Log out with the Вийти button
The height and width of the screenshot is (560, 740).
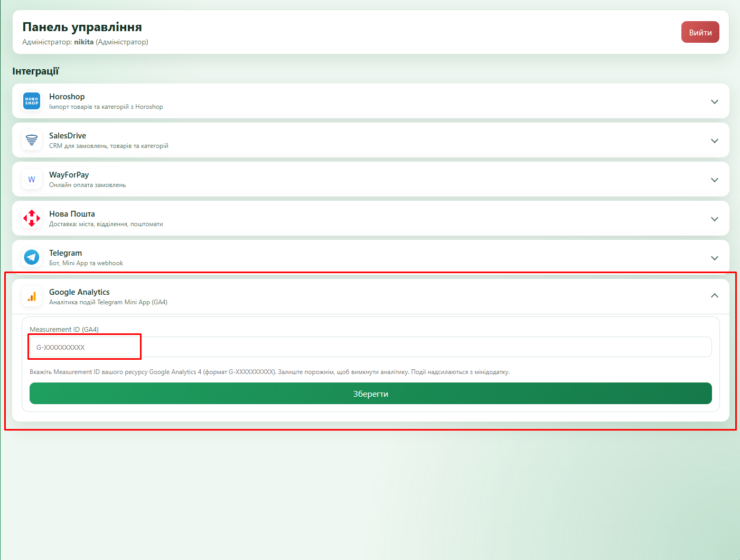click(700, 32)
